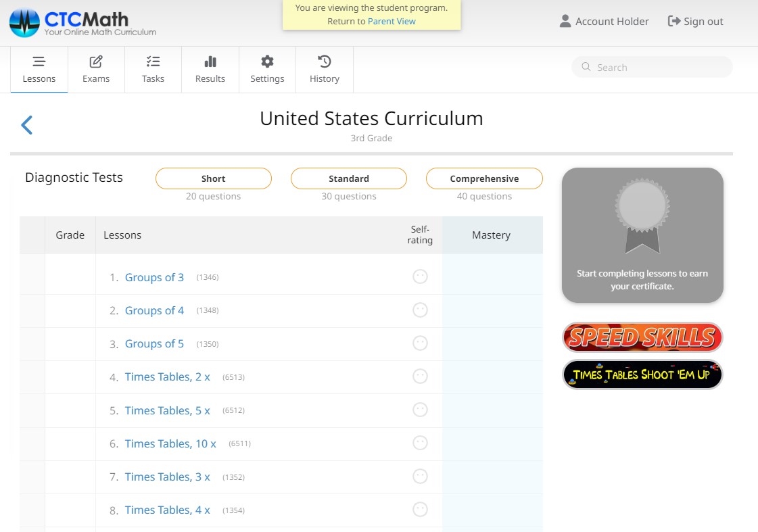Start the Comprehensive diagnostic test
758x532 pixels.
click(x=484, y=178)
